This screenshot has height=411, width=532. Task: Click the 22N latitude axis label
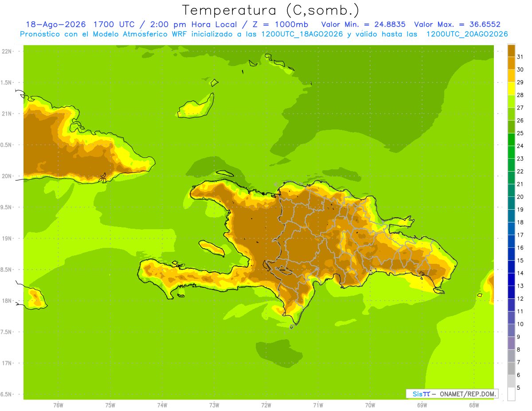[x=7, y=51]
